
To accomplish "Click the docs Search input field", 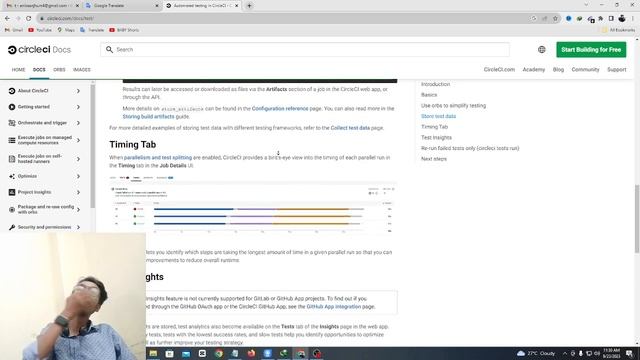I will click(305, 49).
